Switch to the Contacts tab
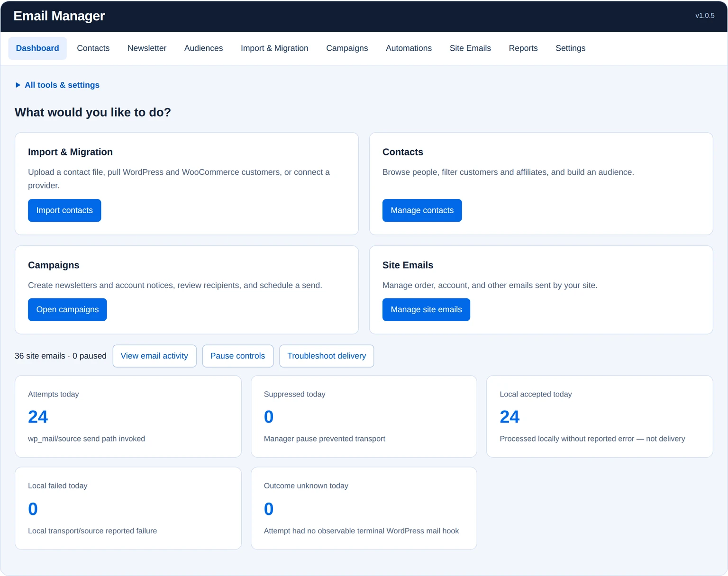Screen dimensions: 728x576 [93, 48]
